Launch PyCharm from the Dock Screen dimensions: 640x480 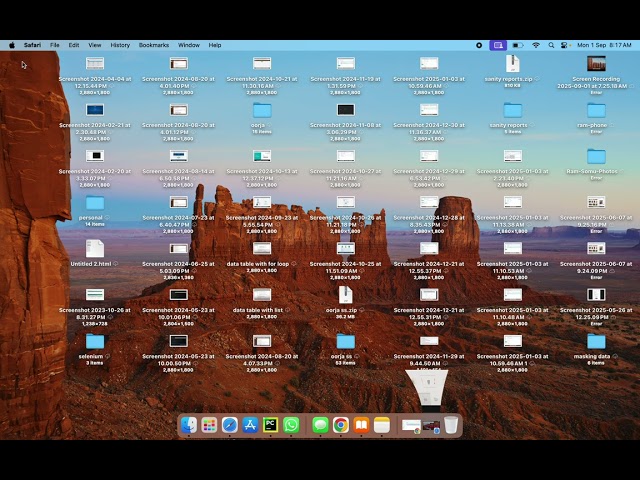tap(270, 425)
